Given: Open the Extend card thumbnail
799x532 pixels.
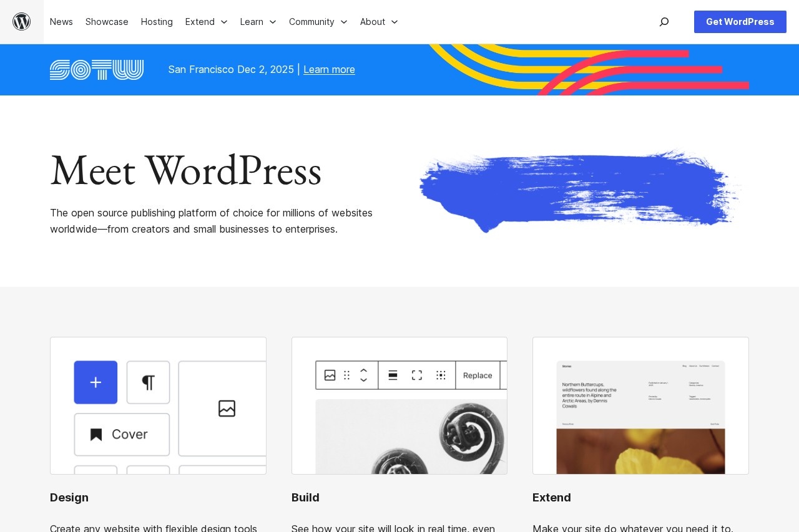Looking at the screenshot, I should click(x=640, y=405).
